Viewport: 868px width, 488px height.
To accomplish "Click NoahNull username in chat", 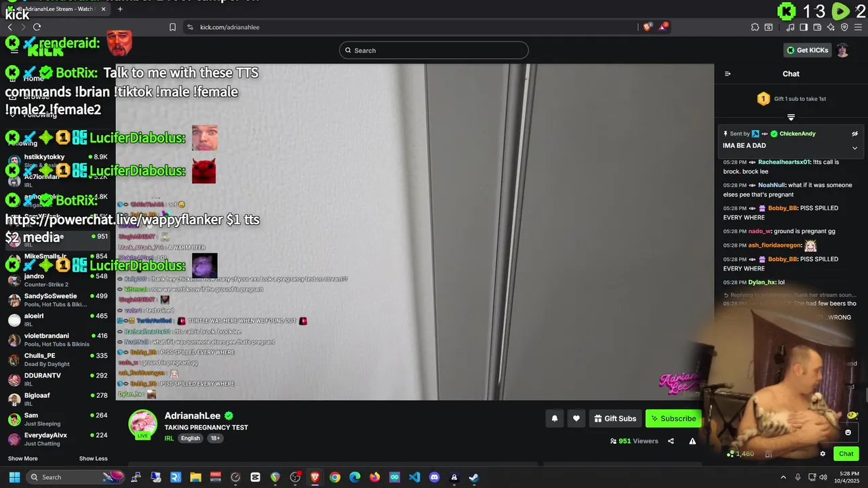I will pos(771,185).
